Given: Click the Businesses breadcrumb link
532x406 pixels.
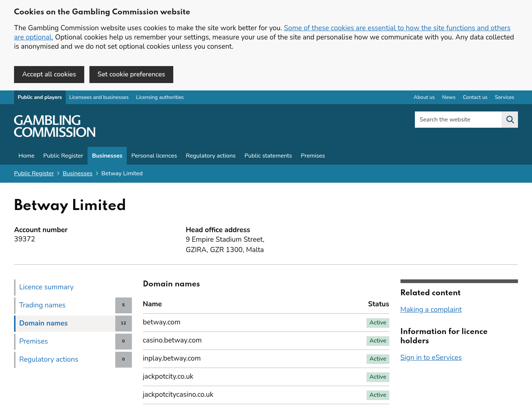Looking at the screenshot, I should click(78, 173).
